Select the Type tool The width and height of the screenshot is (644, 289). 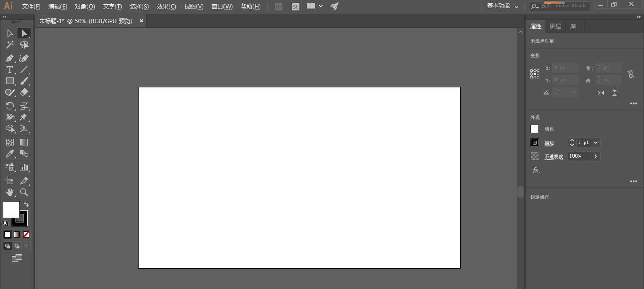tap(9, 69)
